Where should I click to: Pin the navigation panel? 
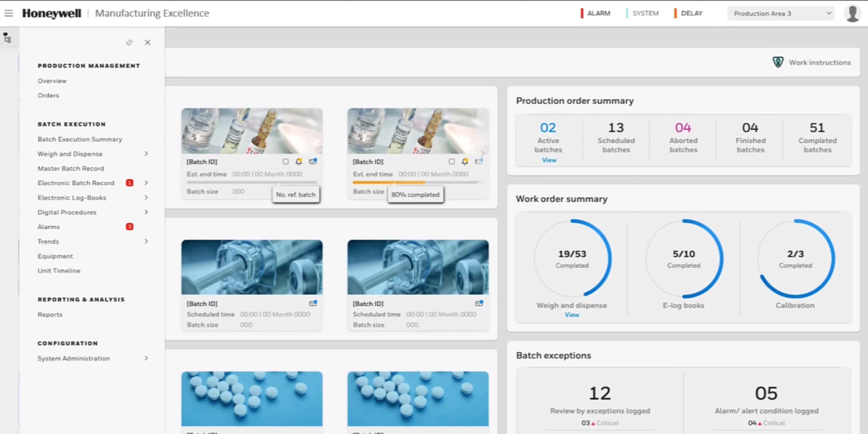pos(129,42)
